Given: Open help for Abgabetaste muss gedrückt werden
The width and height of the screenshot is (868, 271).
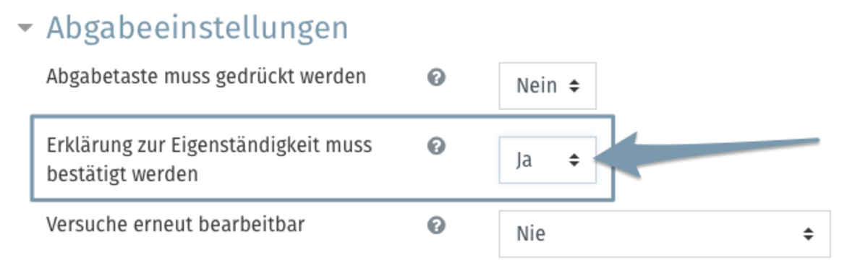Looking at the screenshot, I should coord(435,77).
